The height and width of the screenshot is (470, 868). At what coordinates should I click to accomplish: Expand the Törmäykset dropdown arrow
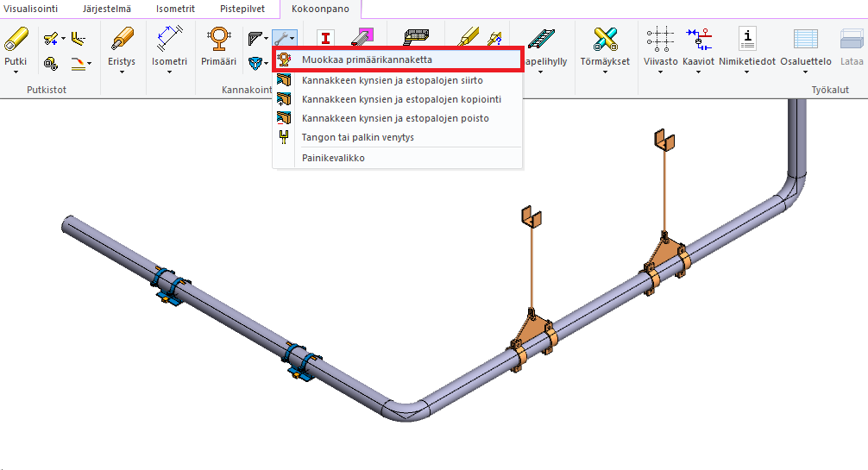[605, 72]
